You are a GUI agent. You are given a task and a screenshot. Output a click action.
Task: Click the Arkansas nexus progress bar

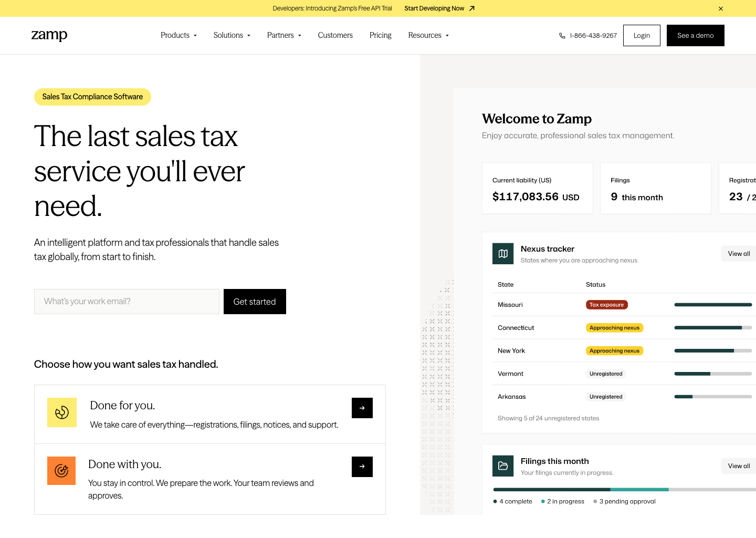[x=713, y=397]
